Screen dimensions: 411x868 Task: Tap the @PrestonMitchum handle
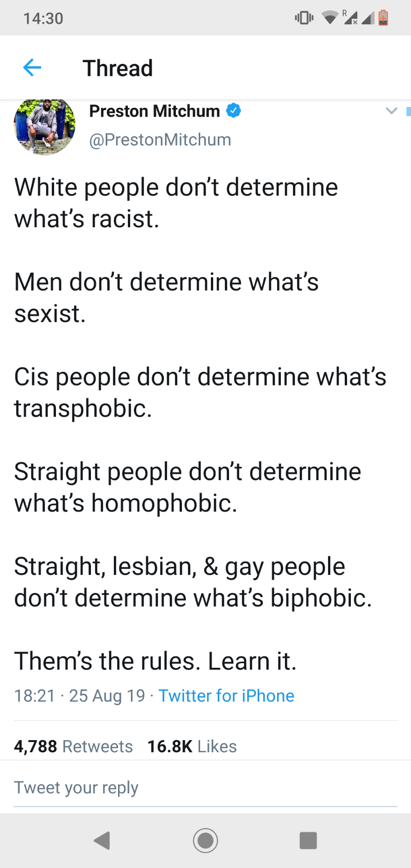point(160,140)
